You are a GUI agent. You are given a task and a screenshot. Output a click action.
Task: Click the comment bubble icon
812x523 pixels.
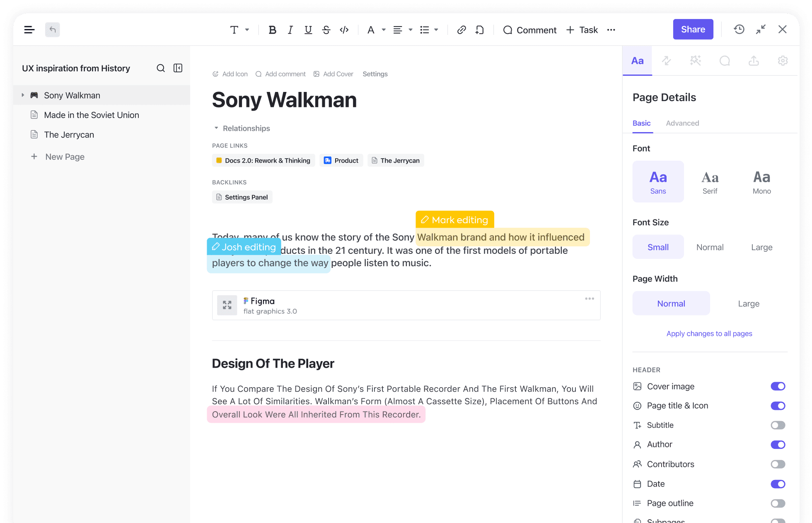[x=725, y=61]
